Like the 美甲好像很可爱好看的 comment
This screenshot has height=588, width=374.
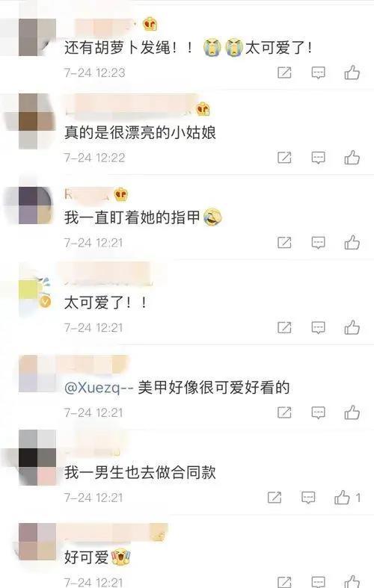pyautogui.click(x=352, y=413)
